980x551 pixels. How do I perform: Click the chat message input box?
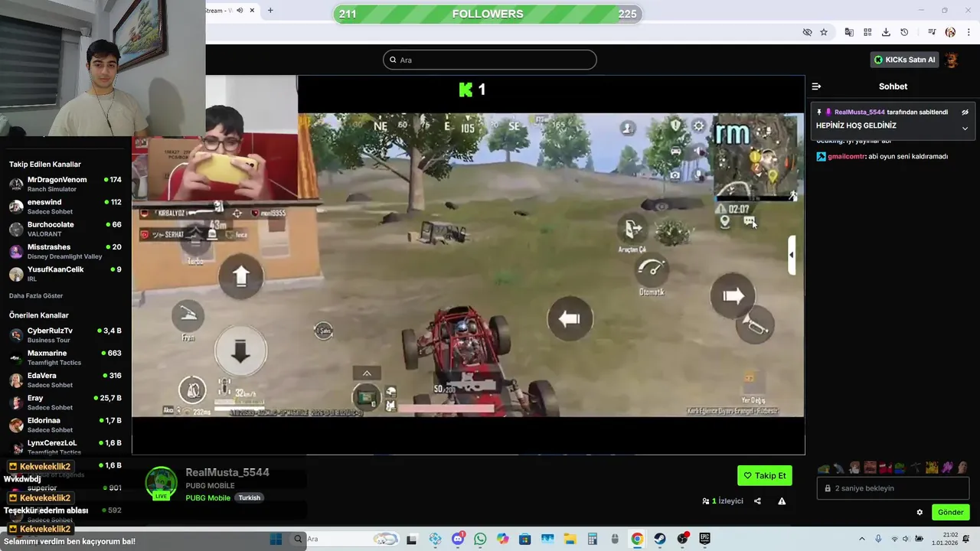tap(893, 488)
